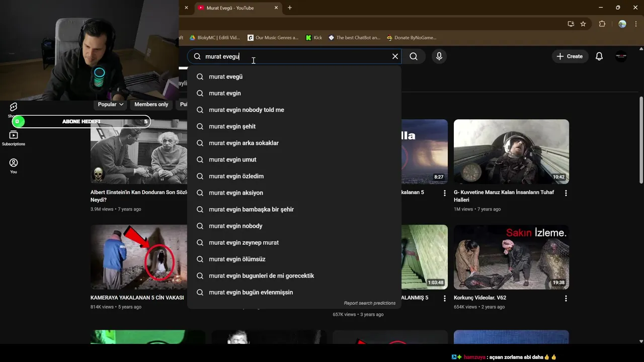The width and height of the screenshot is (644, 362).
Task: Open Subscriptions in the sidebar
Action: click(x=14, y=138)
